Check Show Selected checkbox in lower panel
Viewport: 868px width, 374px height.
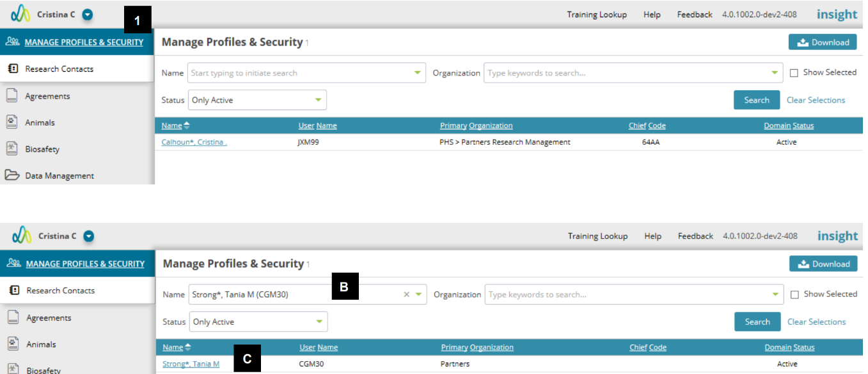pos(794,295)
